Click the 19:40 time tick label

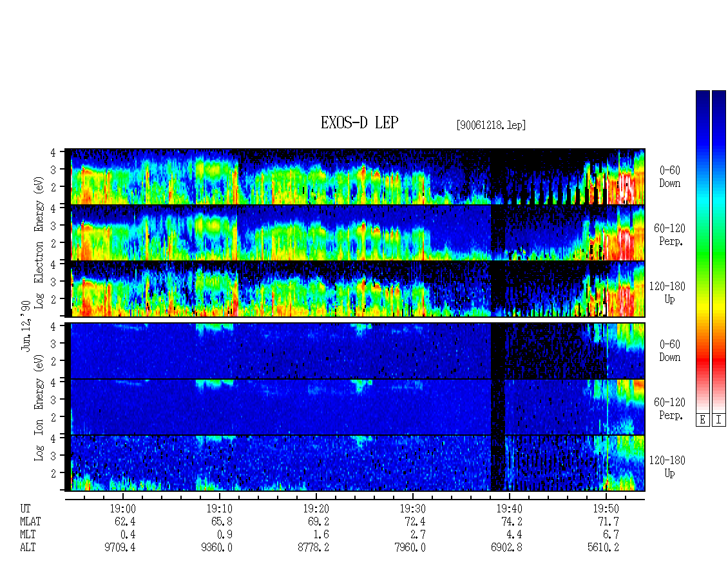(509, 509)
